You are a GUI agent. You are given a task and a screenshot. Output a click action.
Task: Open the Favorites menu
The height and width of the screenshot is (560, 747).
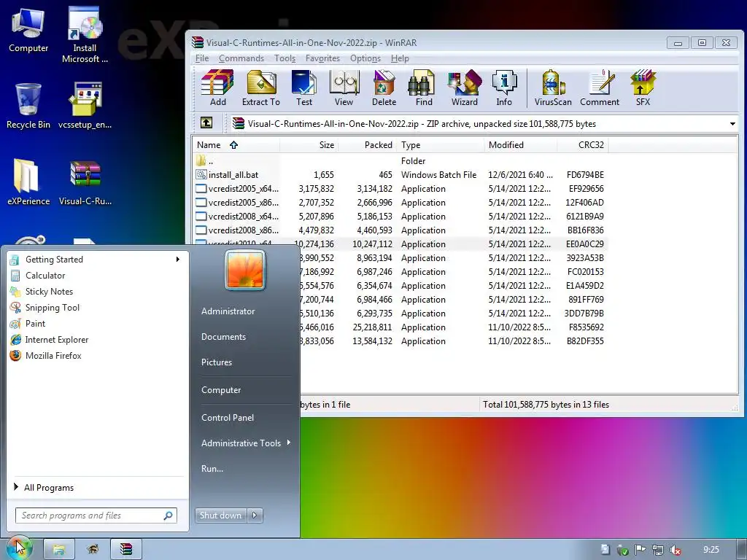tap(322, 58)
